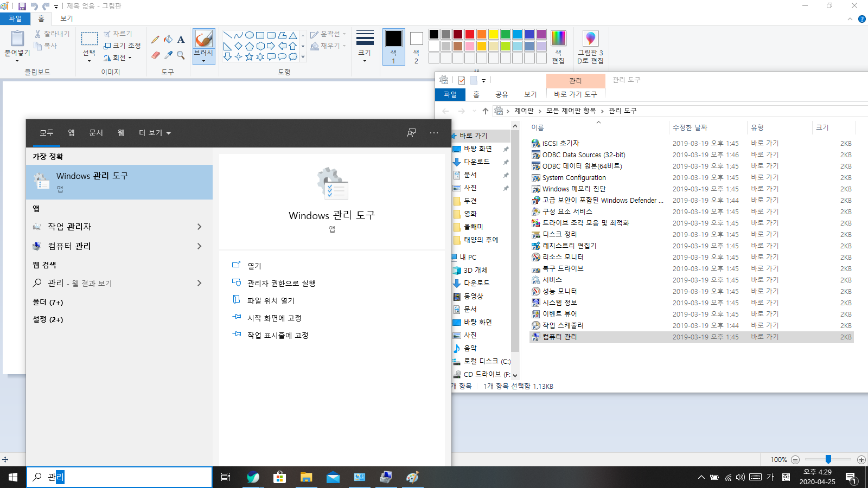Click 관리 도구 in Explorer address breadcrumb
868x488 pixels.
(623, 111)
